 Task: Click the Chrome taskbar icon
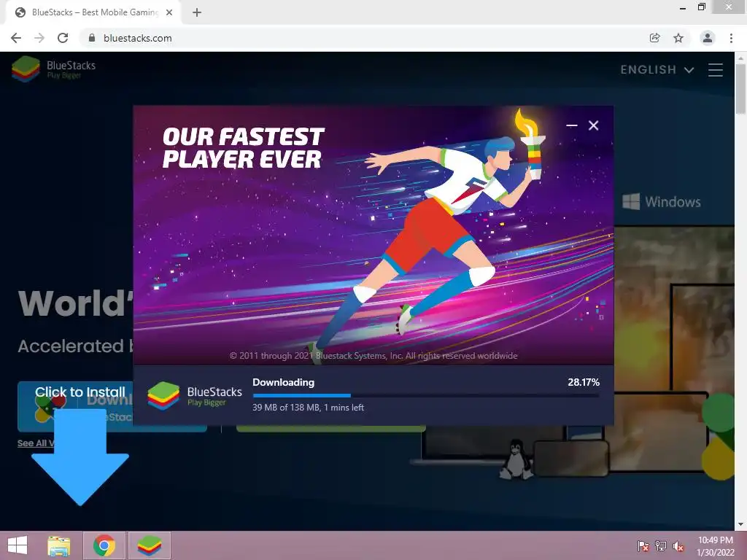tap(104, 545)
